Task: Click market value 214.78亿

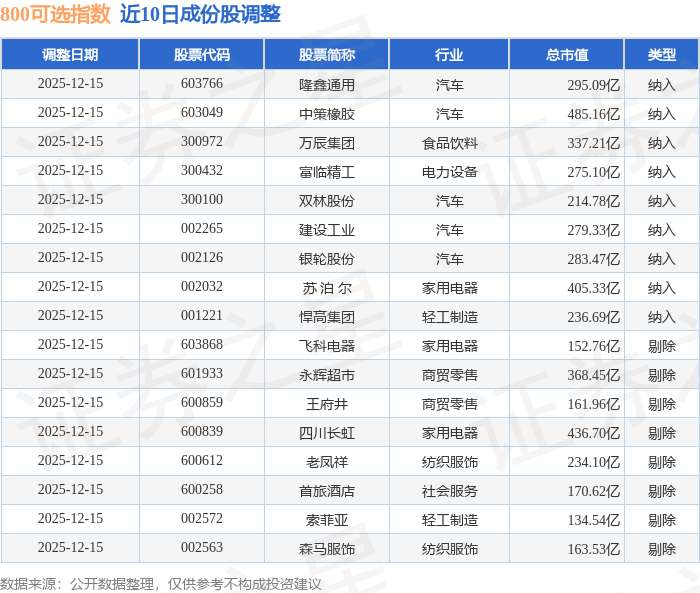Action: [x=594, y=201]
